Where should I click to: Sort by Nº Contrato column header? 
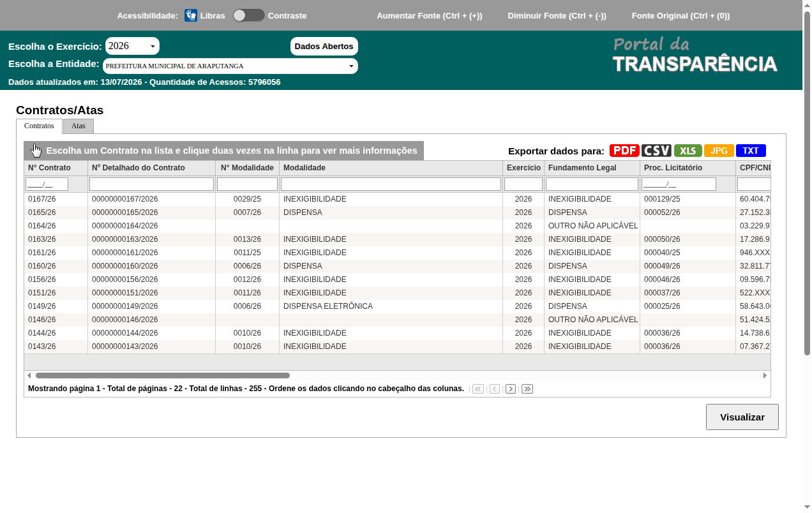click(56, 168)
